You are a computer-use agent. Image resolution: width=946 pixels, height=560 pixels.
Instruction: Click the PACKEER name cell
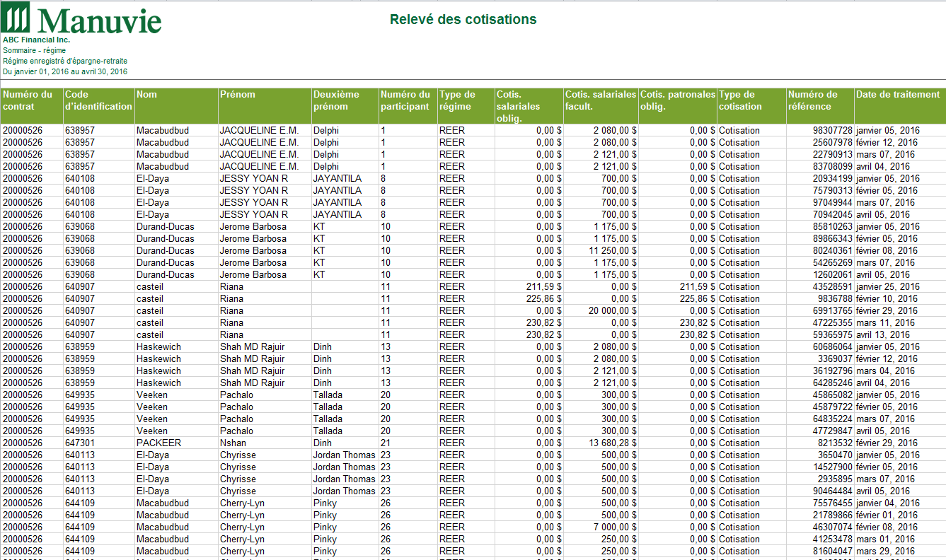158,443
